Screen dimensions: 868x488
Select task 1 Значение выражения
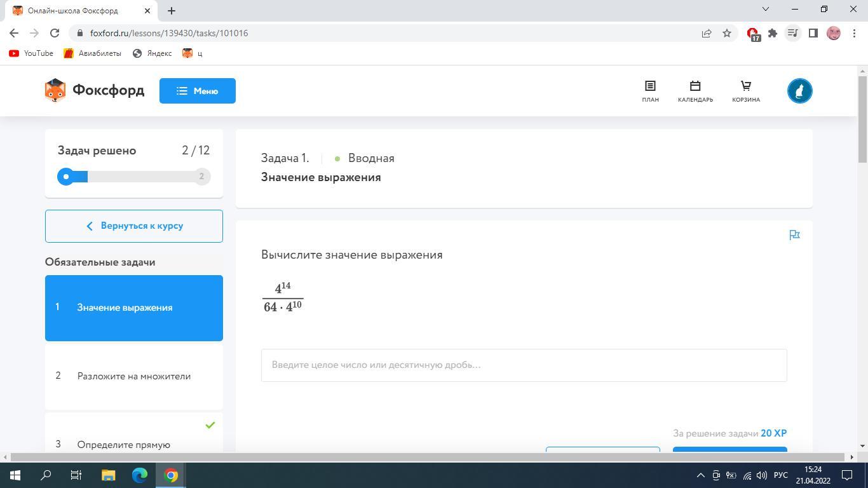point(134,308)
